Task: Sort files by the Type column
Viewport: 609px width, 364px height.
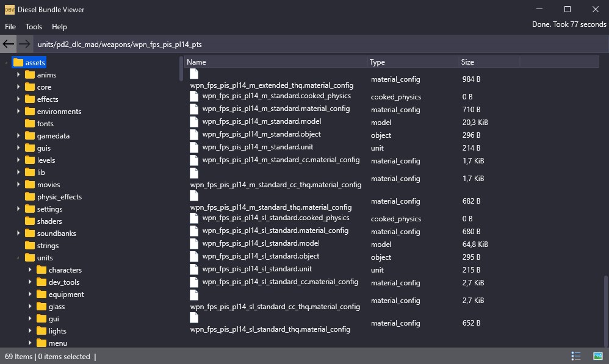Action: 413,62
